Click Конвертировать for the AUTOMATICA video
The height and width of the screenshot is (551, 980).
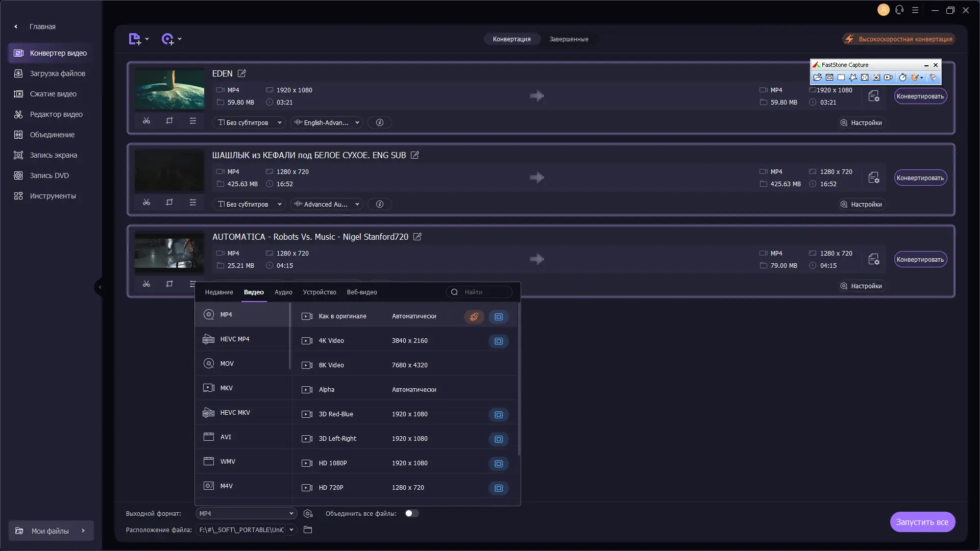920,260
